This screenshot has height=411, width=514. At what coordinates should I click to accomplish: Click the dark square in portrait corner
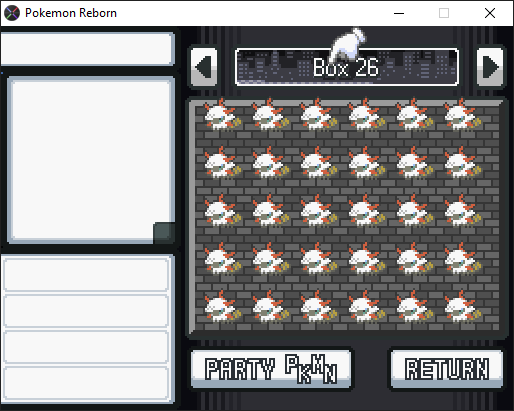tap(164, 233)
